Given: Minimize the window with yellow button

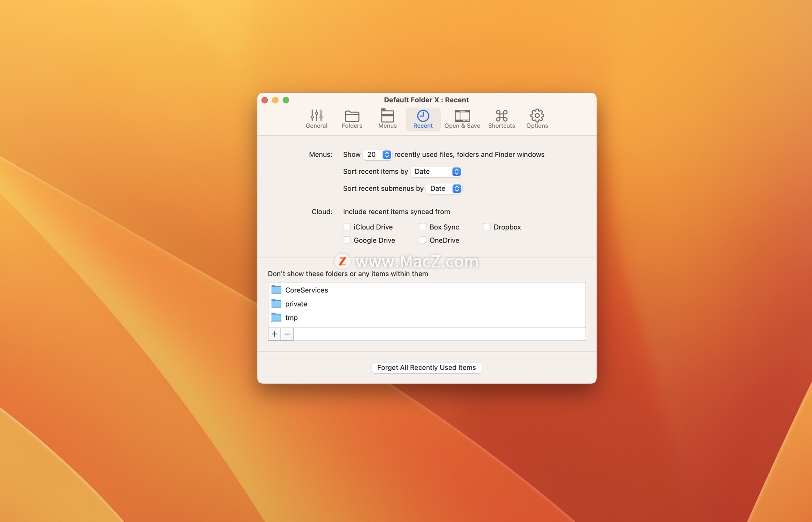Looking at the screenshot, I should 275,100.
